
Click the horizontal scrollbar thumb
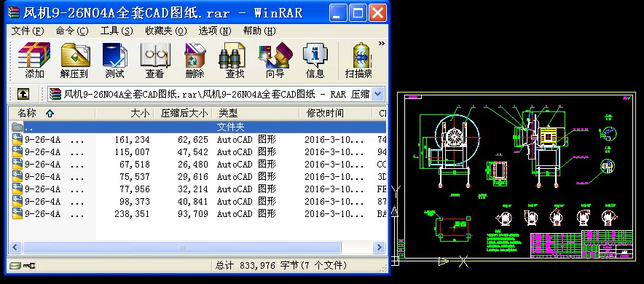tap(182, 247)
